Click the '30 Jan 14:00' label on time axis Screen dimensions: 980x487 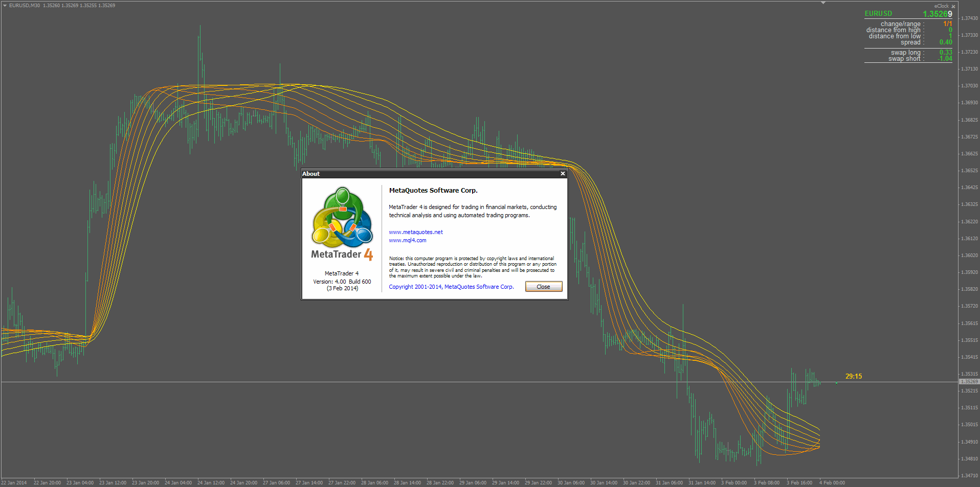tap(604, 483)
